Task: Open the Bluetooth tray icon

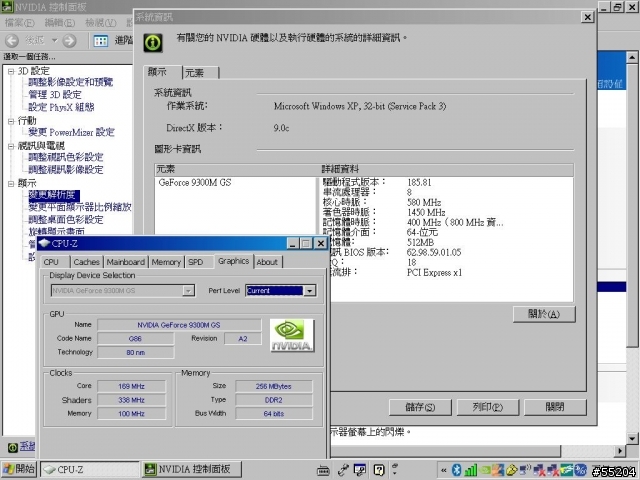Action: coord(456,470)
